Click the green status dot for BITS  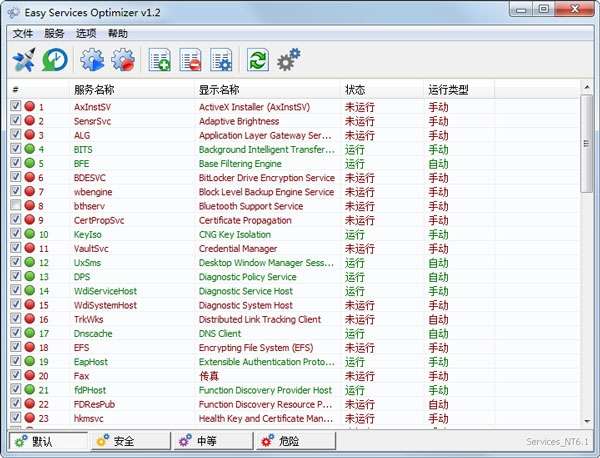[x=29, y=149]
